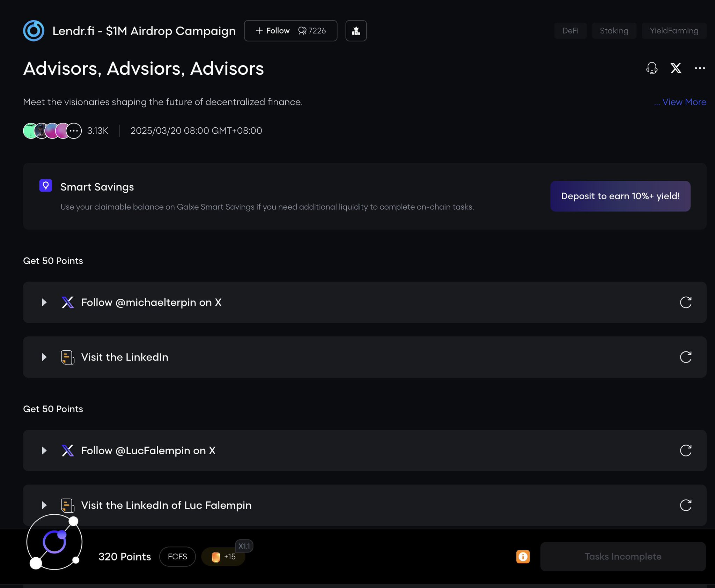
Task: Select the YieldFarming tag
Action: (x=674, y=31)
